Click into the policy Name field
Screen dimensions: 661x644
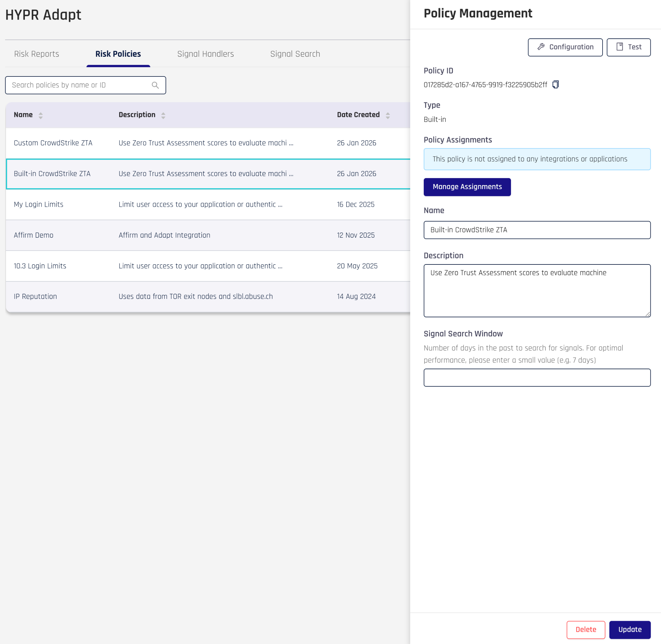537,230
